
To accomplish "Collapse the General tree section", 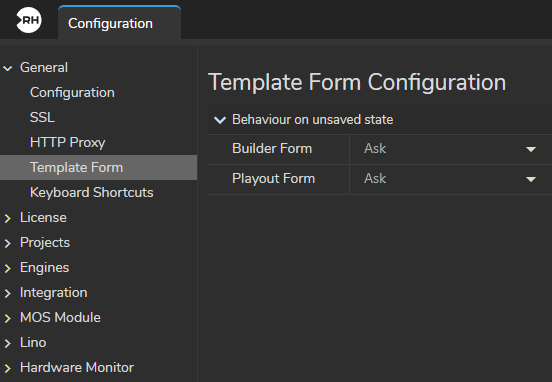I will point(8,68).
